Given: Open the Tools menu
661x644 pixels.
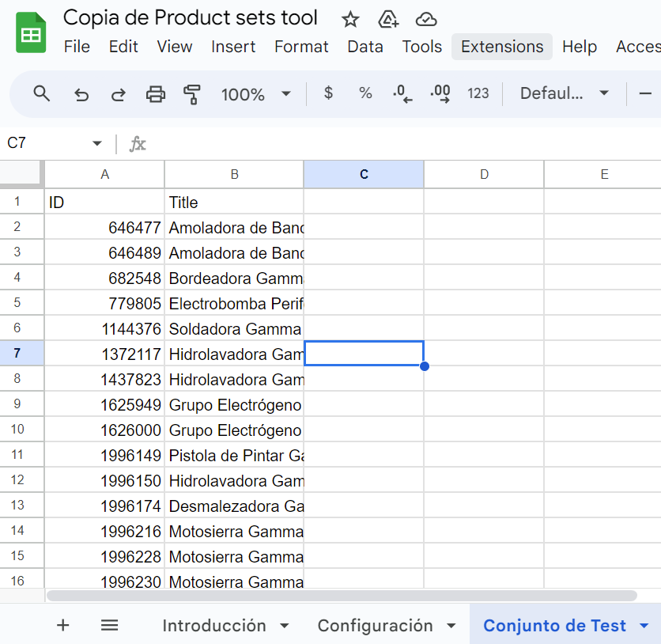Looking at the screenshot, I should pos(422,47).
